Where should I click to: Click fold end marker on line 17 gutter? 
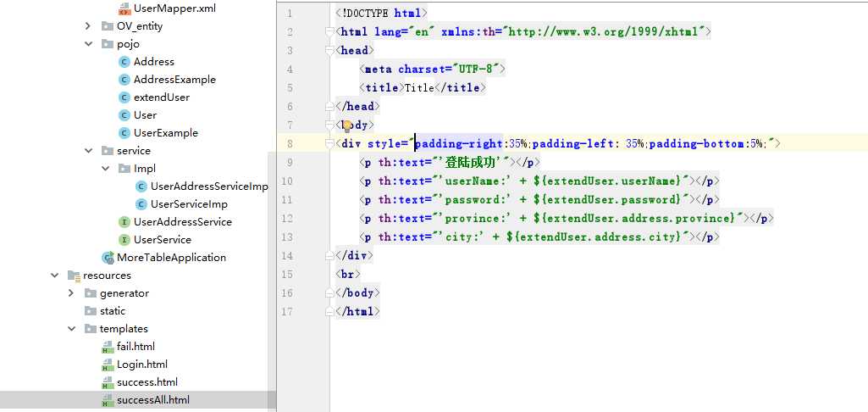pyautogui.click(x=330, y=312)
